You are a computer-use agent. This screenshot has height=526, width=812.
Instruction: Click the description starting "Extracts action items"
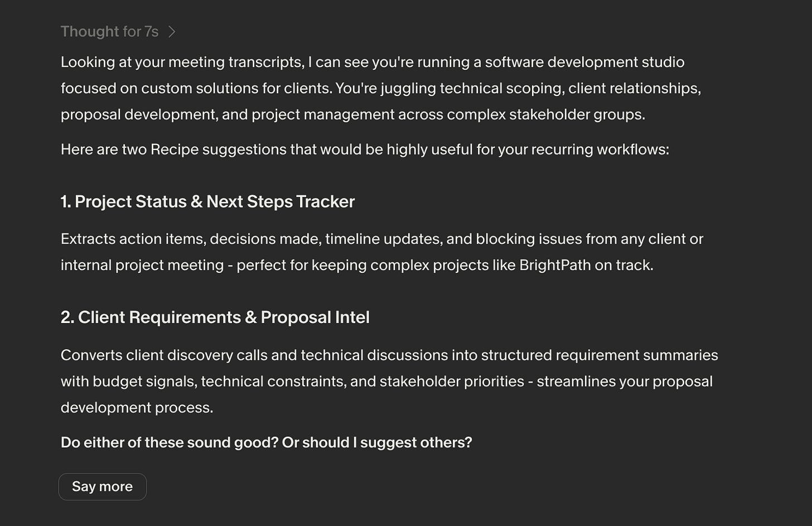(382, 252)
